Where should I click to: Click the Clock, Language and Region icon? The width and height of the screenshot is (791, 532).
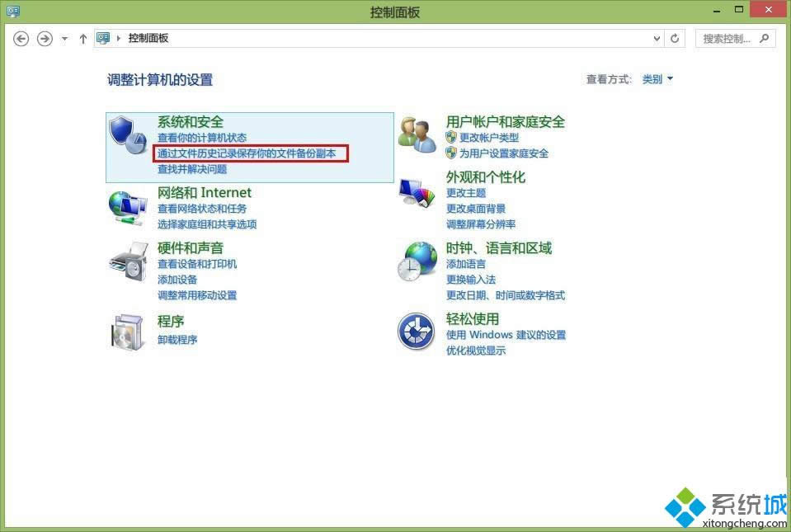(417, 261)
